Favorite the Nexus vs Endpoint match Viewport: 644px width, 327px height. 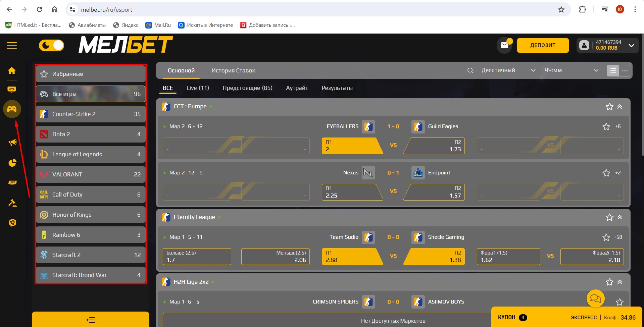606,173
